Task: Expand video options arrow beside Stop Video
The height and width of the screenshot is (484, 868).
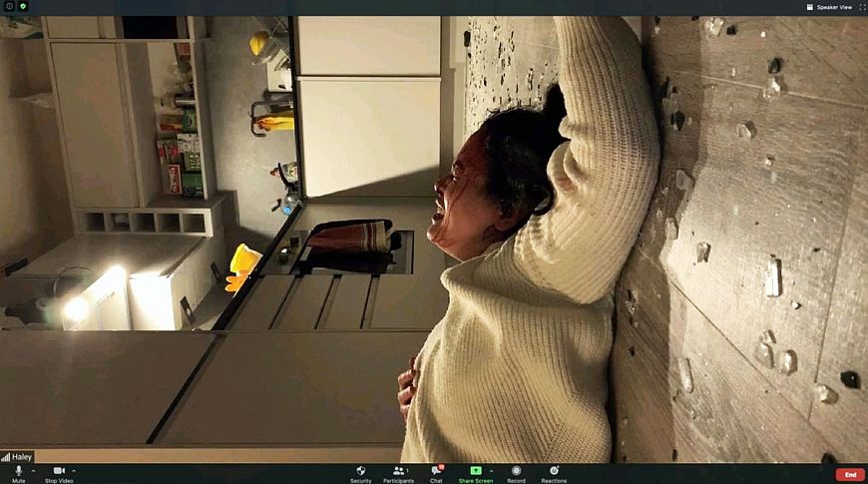Action: click(x=74, y=470)
